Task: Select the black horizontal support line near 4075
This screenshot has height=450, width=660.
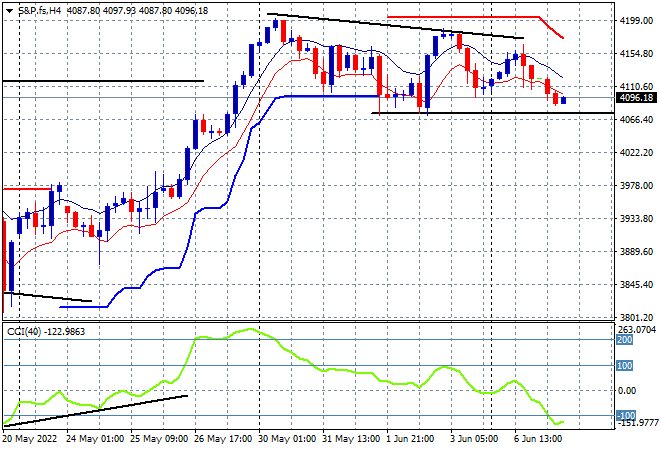Action: (492, 113)
